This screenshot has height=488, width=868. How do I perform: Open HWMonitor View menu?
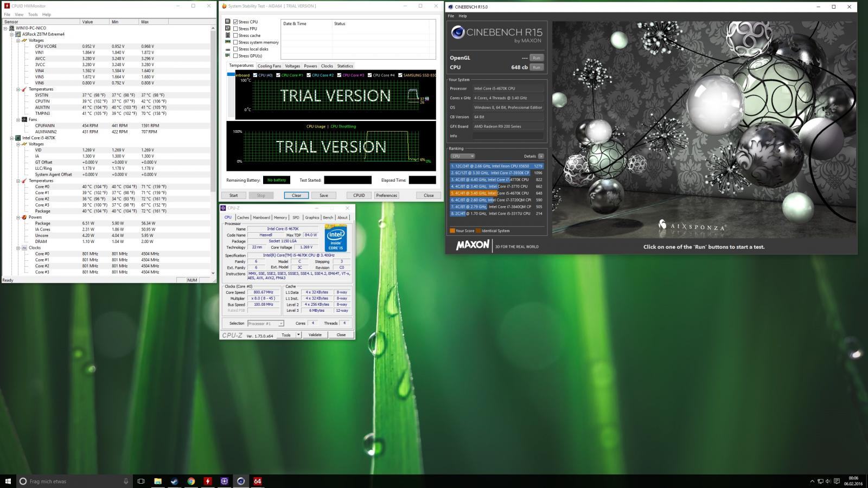[19, 15]
